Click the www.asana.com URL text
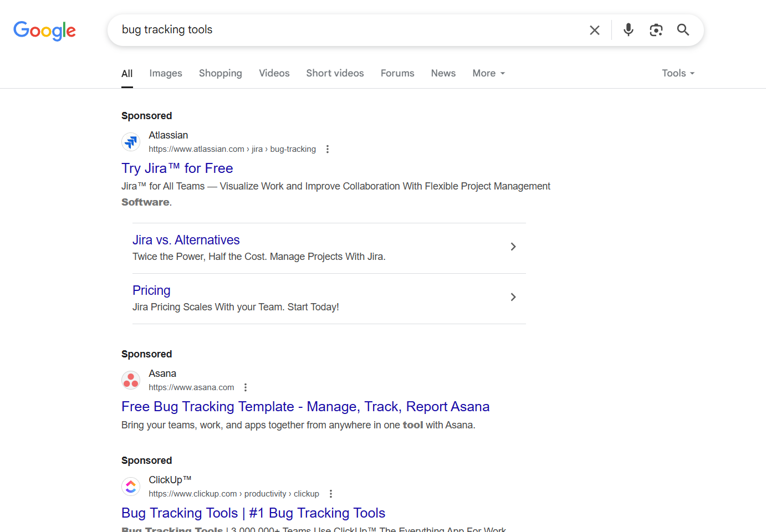 pos(191,387)
